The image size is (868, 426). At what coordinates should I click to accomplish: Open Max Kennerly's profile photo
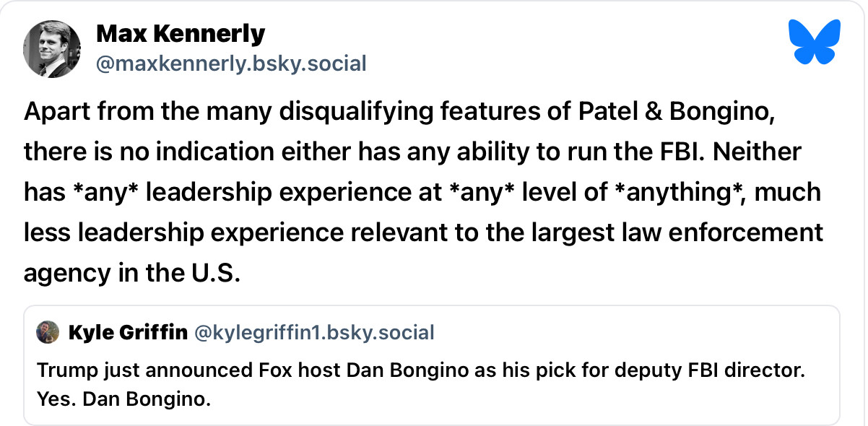pyautogui.click(x=52, y=49)
